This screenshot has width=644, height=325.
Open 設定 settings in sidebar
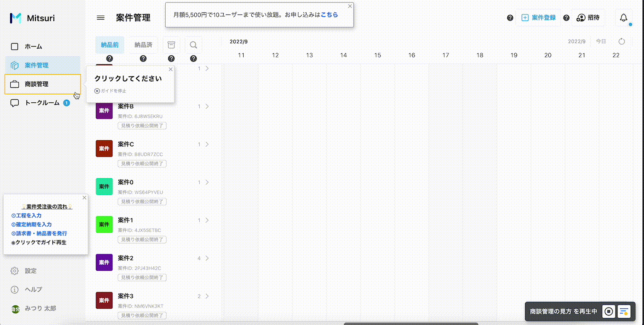tap(31, 271)
